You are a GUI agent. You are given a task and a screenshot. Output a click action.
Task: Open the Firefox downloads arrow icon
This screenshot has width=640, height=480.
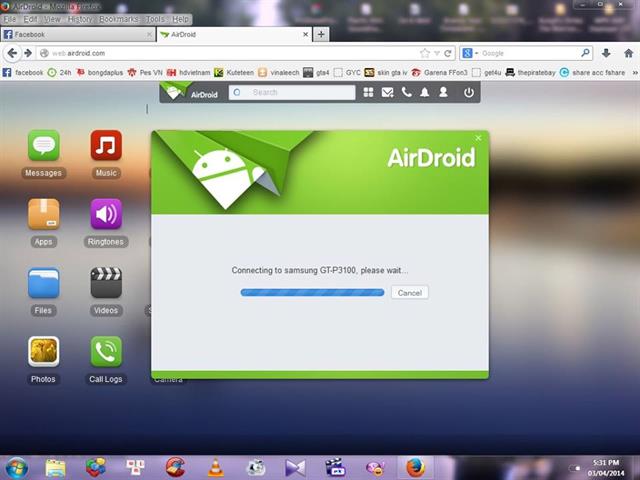606,53
